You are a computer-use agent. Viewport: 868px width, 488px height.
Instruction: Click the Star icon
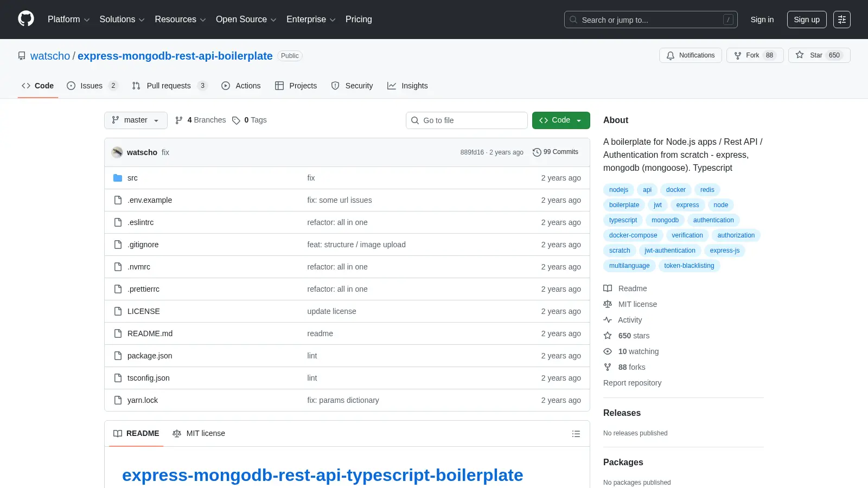800,55
